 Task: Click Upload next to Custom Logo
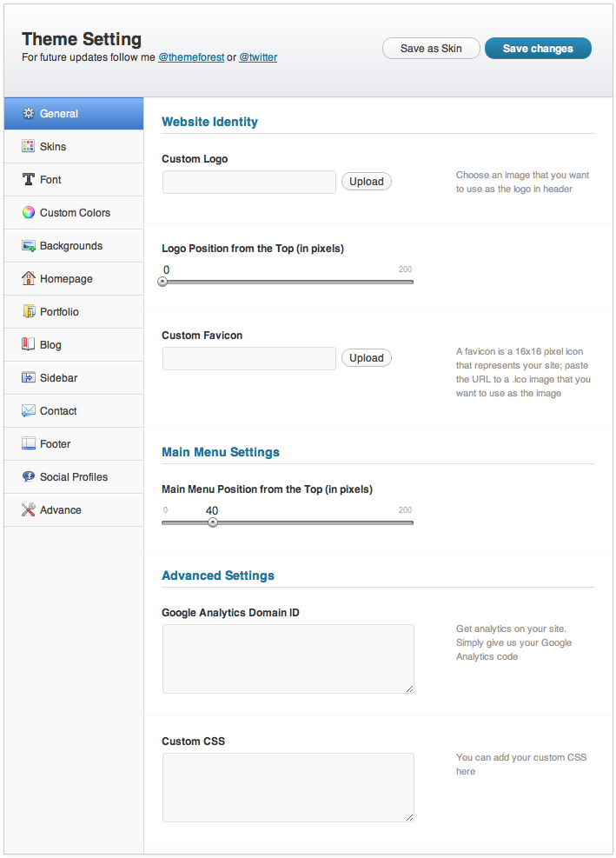tap(367, 181)
